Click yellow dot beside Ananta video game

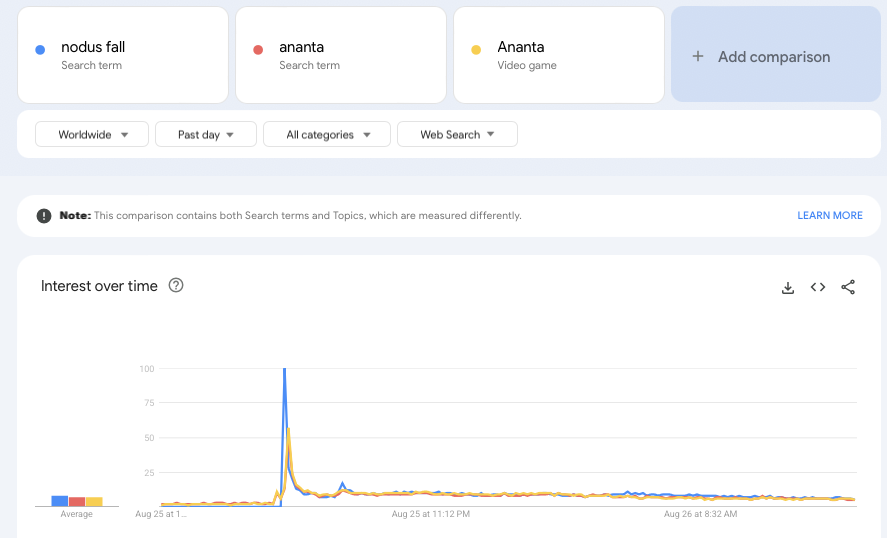pos(476,50)
